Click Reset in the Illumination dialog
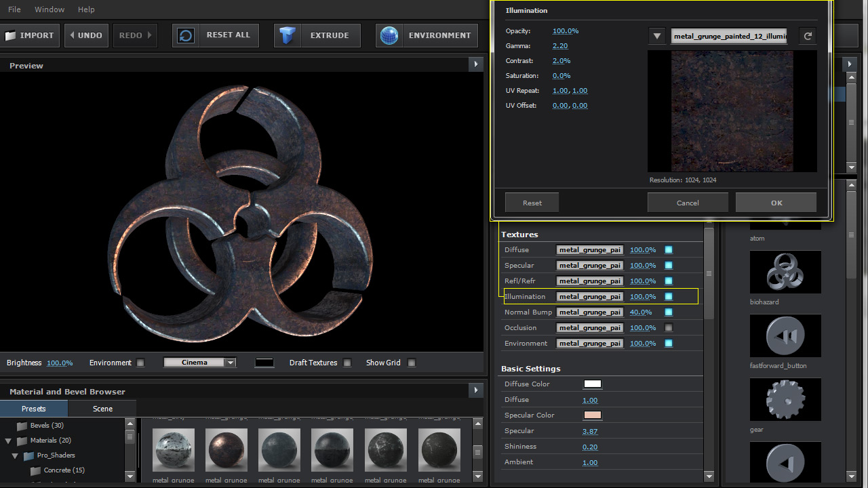The width and height of the screenshot is (868, 488). point(532,203)
